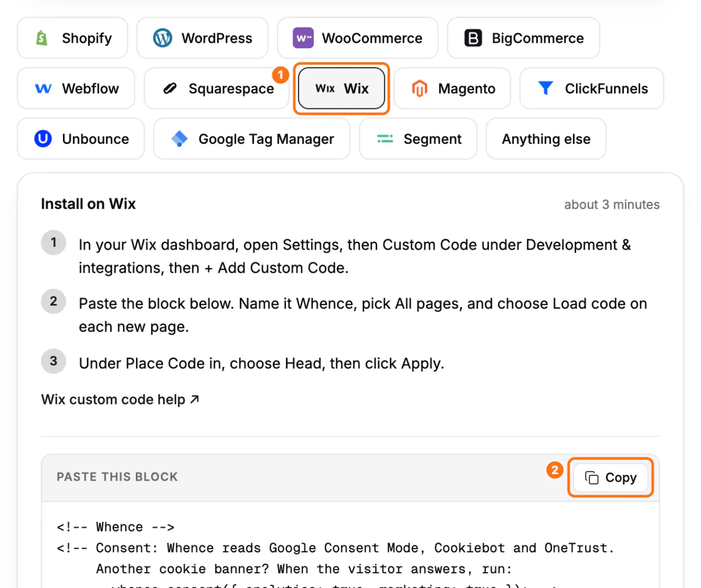Click the Webflow W logo icon

pos(43,88)
